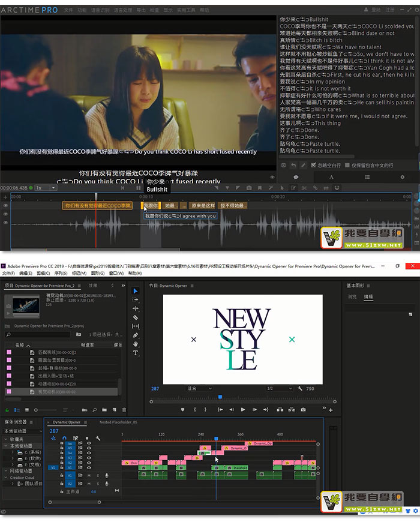Click the trash icon in Project panel

click(x=124, y=410)
